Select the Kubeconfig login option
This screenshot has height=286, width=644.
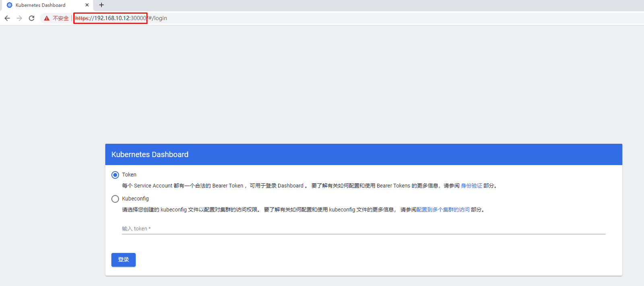[x=115, y=199]
